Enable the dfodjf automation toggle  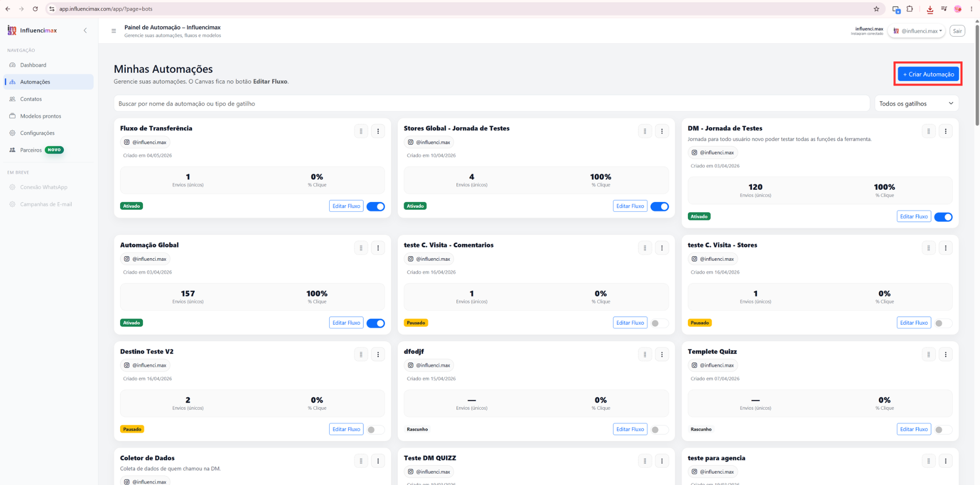coord(660,430)
